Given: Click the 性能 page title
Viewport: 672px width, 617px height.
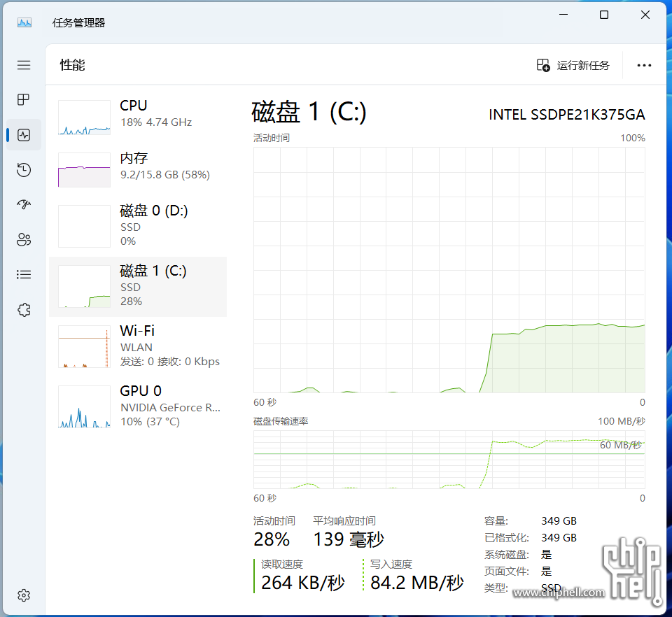Looking at the screenshot, I should pos(72,65).
